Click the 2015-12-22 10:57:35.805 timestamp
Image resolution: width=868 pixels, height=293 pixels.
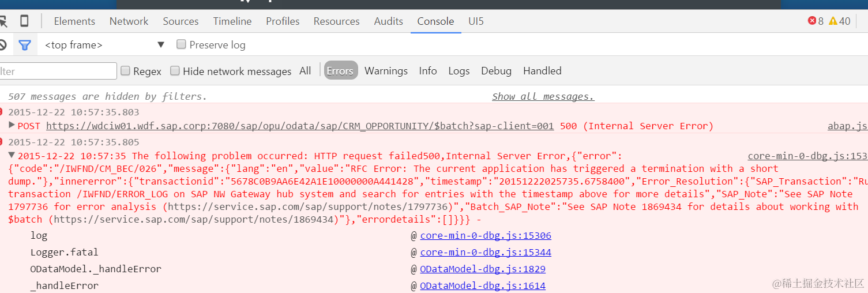[x=73, y=142]
